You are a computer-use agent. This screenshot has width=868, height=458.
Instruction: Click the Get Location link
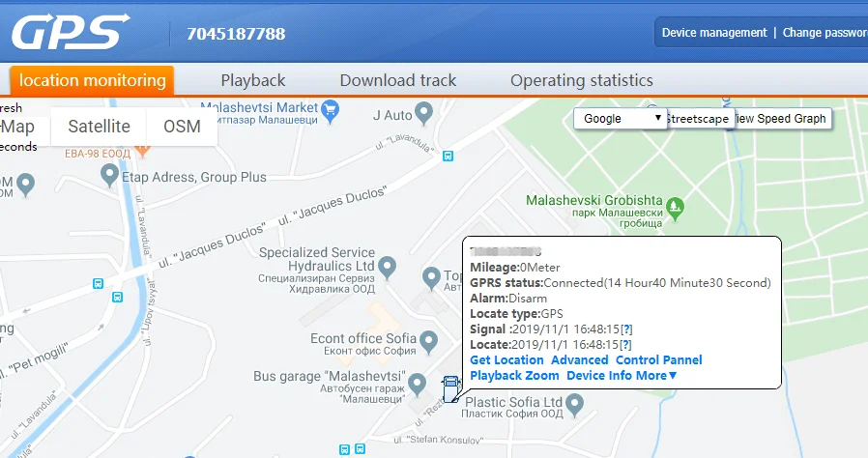click(507, 360)
